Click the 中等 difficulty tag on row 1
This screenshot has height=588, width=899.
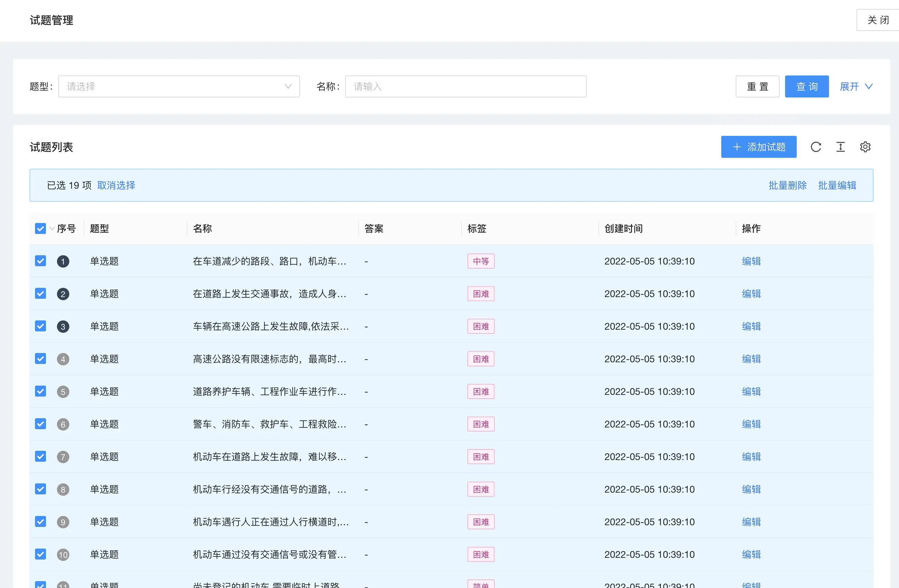tap(480, 261)
